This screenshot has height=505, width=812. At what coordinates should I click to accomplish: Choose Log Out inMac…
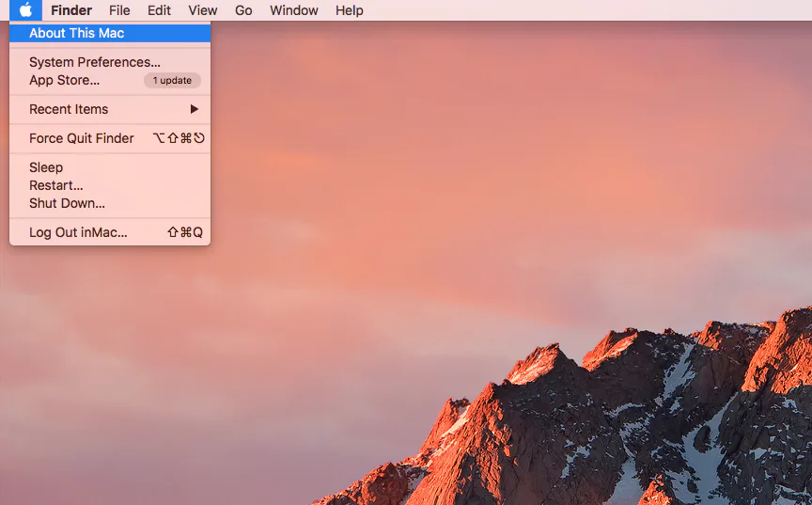[110, 232]
